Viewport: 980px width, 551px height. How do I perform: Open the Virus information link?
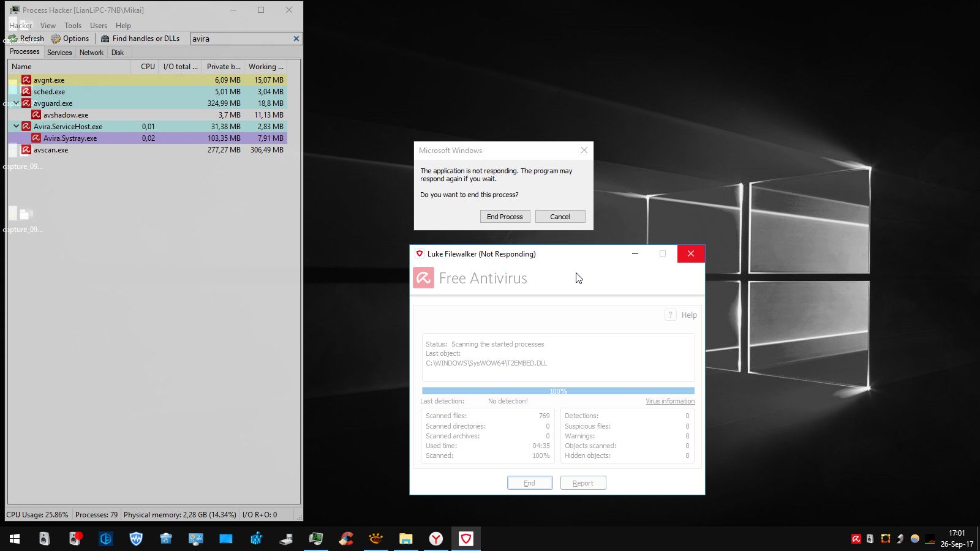669,402
